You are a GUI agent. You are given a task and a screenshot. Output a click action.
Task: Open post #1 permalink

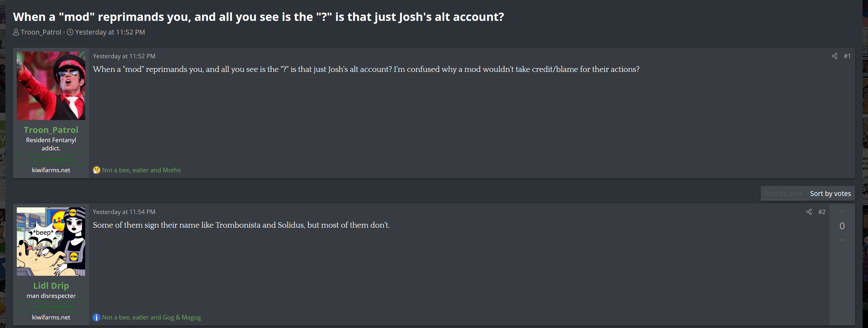pos(847,56)
